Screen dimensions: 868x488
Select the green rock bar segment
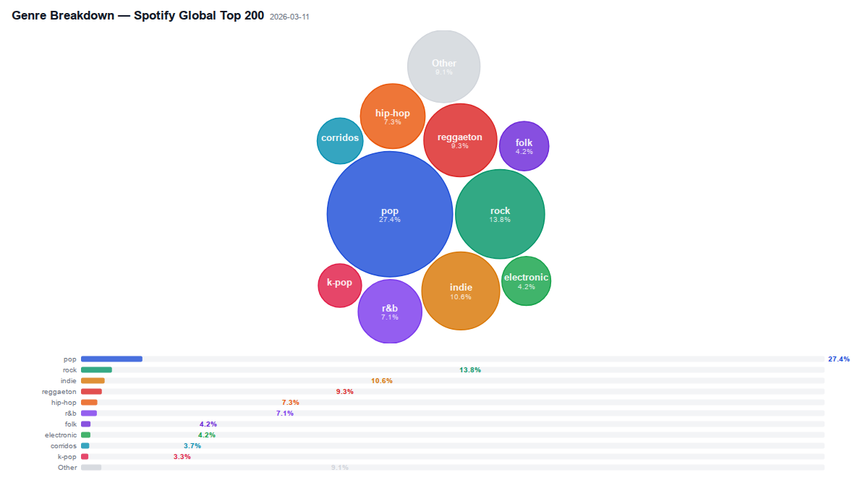point(96,370)
